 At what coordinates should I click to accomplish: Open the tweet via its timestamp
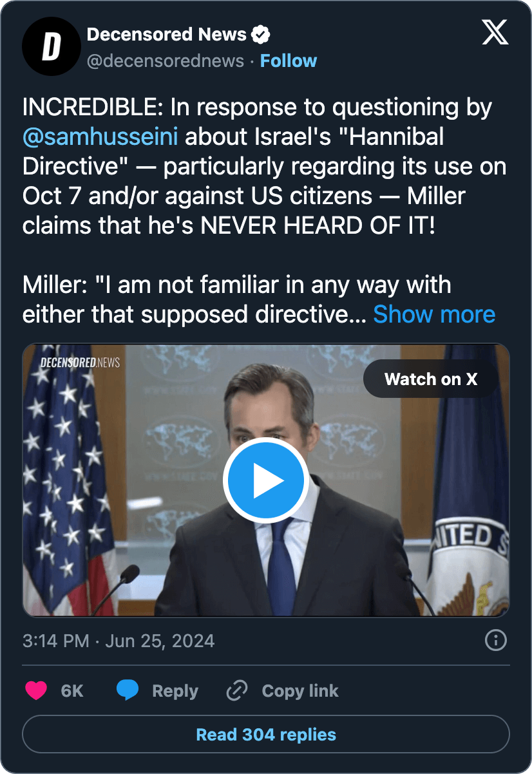(119, 641)
